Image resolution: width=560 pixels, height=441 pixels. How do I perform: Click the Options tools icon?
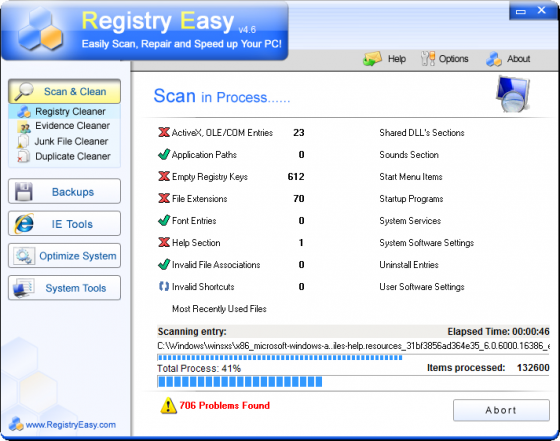point(428,59)
